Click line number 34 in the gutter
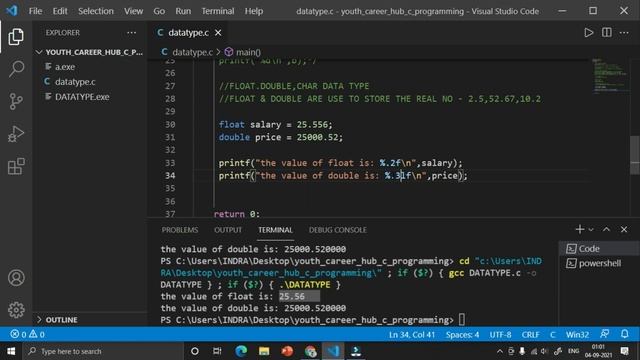This screenshot has width=640, height=360. click(170, 176)
